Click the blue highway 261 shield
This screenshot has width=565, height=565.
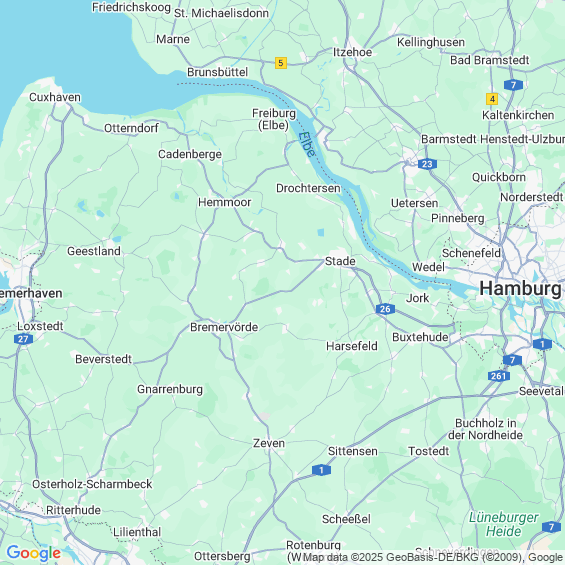tap(499, 376)
